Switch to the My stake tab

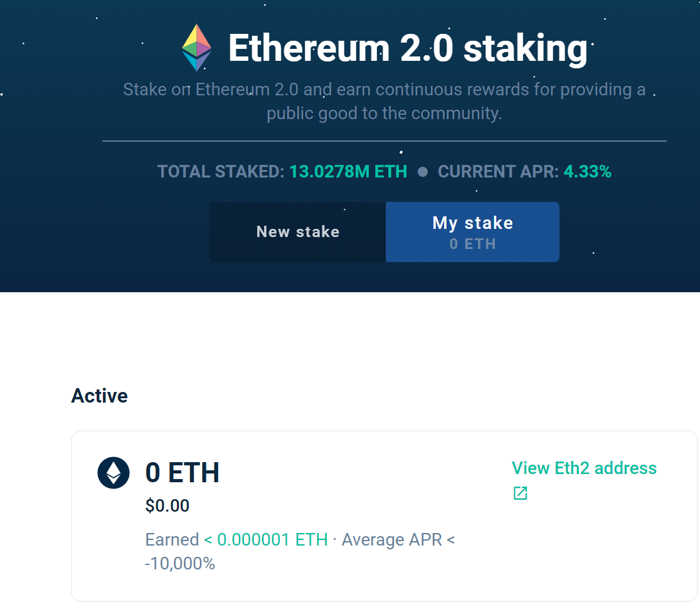pyautogui.click(x=472, y=231)
